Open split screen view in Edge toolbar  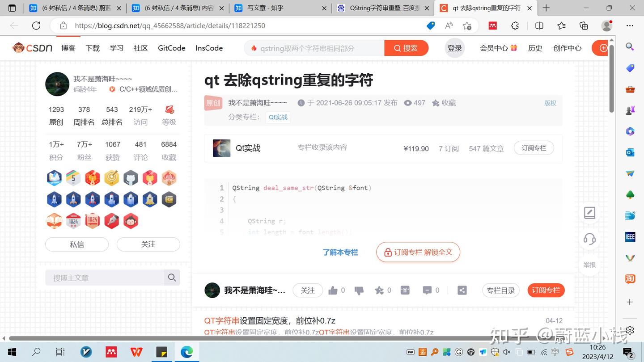coord(539,25)
